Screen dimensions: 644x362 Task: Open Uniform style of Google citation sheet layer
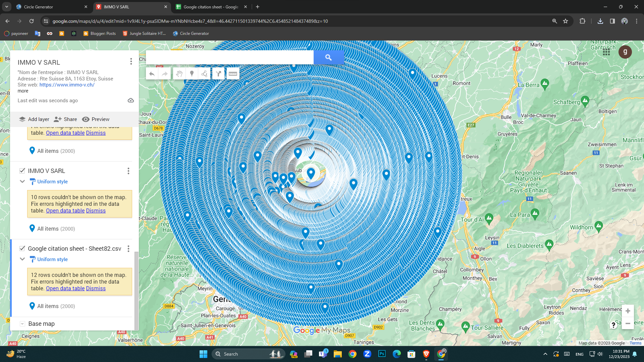click(x=52, y=259)
